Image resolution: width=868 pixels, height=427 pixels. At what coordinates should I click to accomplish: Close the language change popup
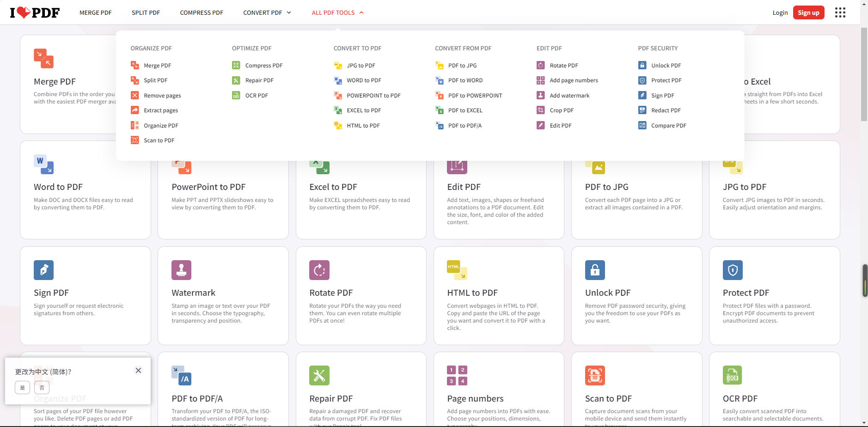pyautogui.click(x=138, y=371)
